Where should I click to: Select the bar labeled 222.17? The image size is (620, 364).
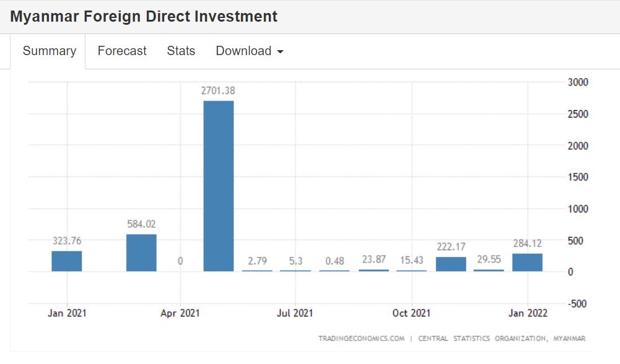point(451,264)
